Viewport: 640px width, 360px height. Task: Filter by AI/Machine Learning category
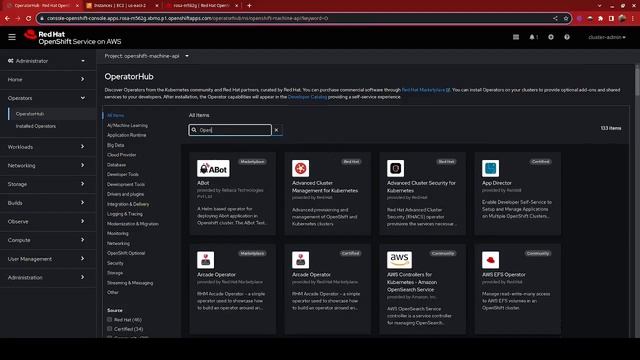coord(127,125)
